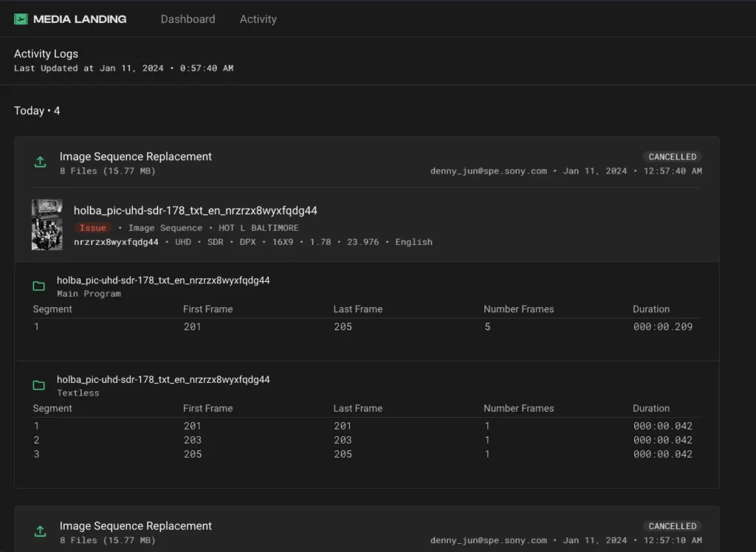Select Main Program segment 1 row
This screenshot has width=756, height=552.
[365, 327]
